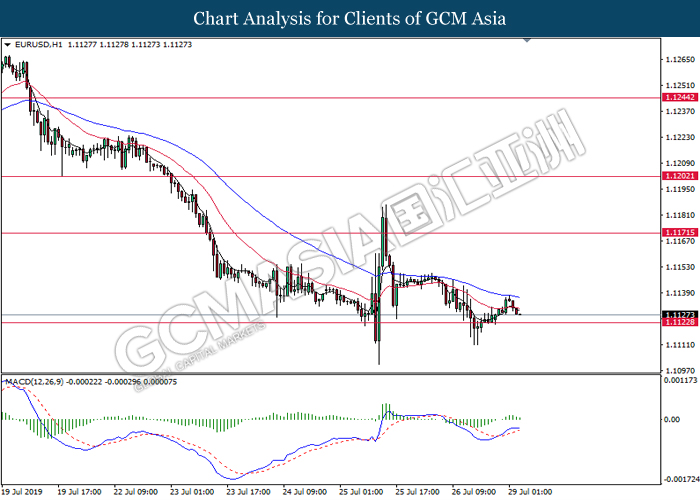Select the 1.11228 red price level tag
Screen dimensions: 700x500
680,322
